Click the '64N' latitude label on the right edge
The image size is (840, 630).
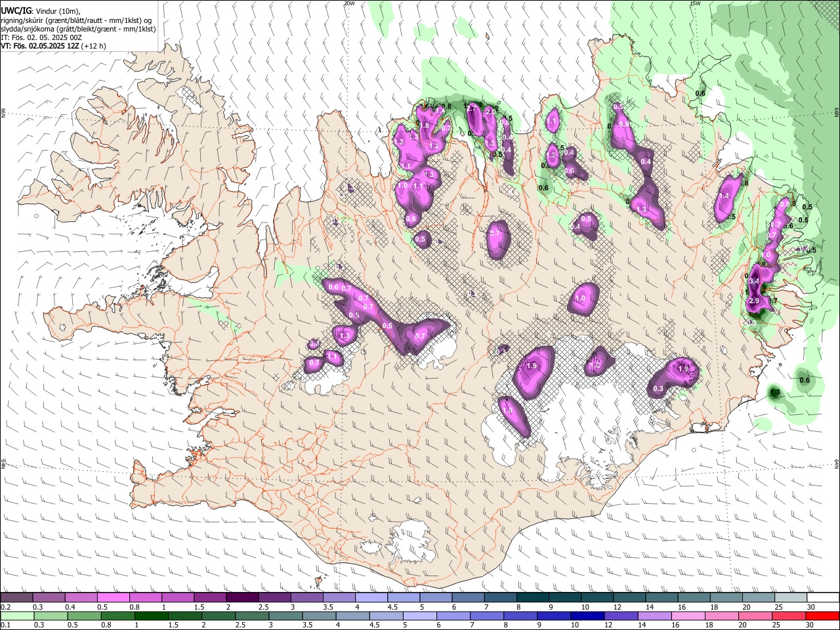[837, 463]
